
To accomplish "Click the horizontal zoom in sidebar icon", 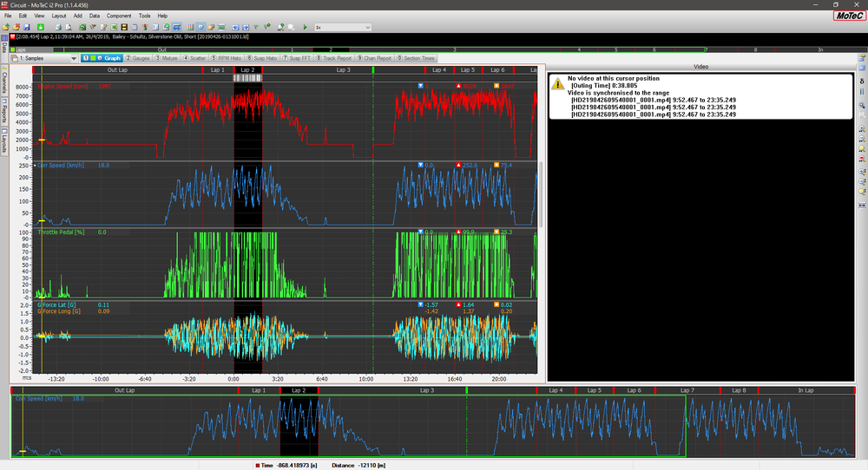I will pos(862,129).
